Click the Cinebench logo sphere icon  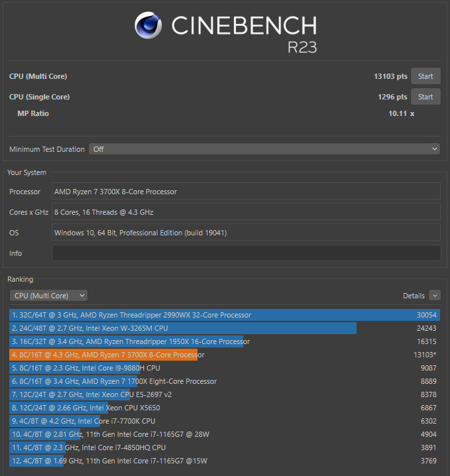point(148,25)
